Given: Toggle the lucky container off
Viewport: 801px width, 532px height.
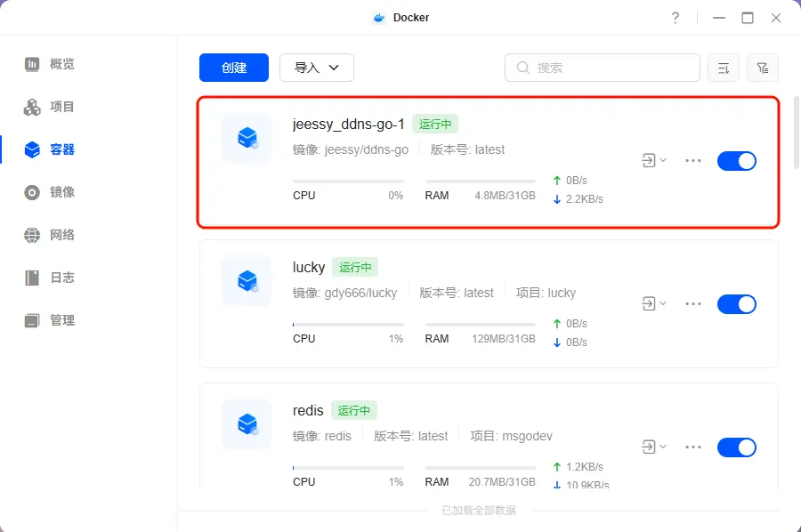Looking at the screenshot, I should [x=736, y=304].
